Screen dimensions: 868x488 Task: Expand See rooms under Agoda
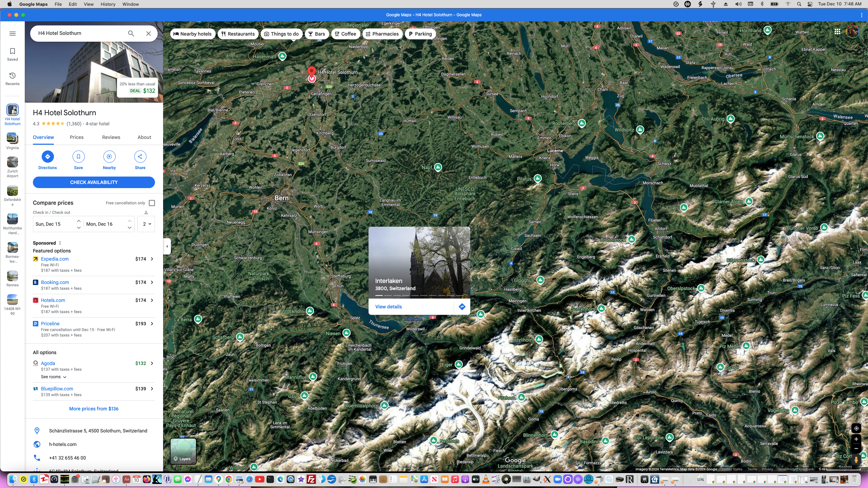[x=53, y=377]
